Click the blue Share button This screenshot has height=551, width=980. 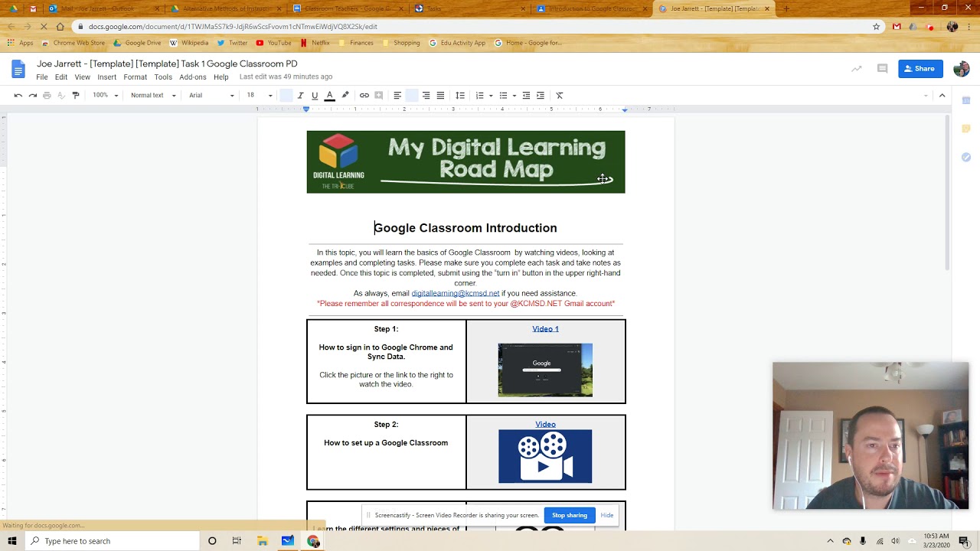click(x=920, y=69)
